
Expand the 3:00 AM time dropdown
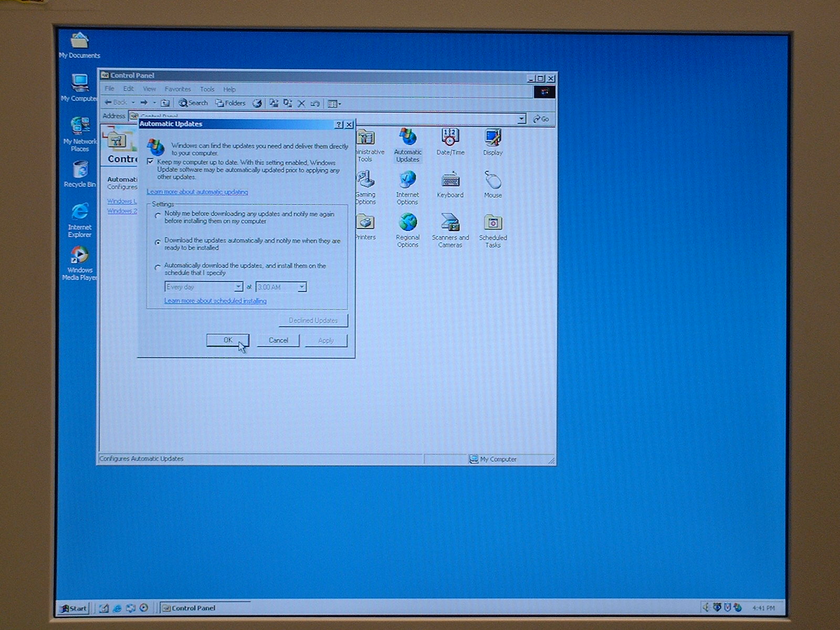click(x=302, y=287)
